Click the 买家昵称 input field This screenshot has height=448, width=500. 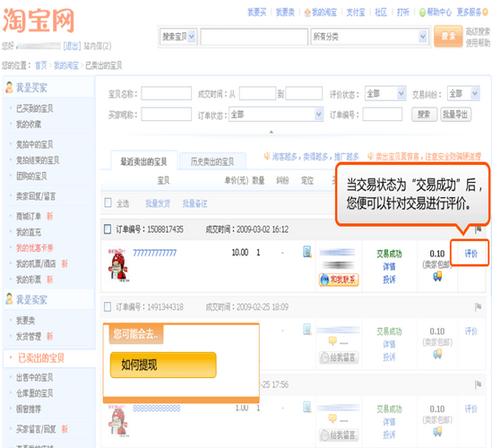coord(166,114)
